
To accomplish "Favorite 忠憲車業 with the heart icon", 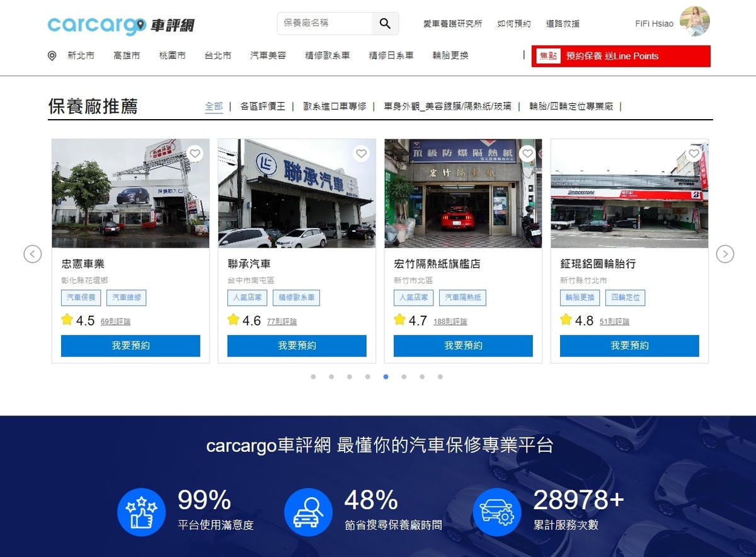I will pos(195,154).
